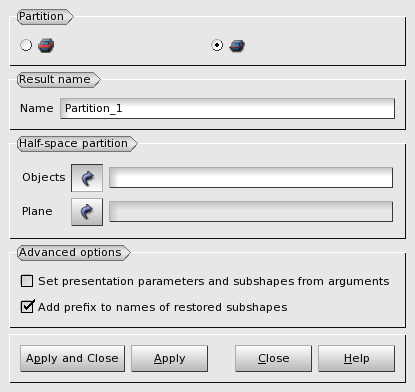
Task: Click the Partition group title
Action: [41, 16]
